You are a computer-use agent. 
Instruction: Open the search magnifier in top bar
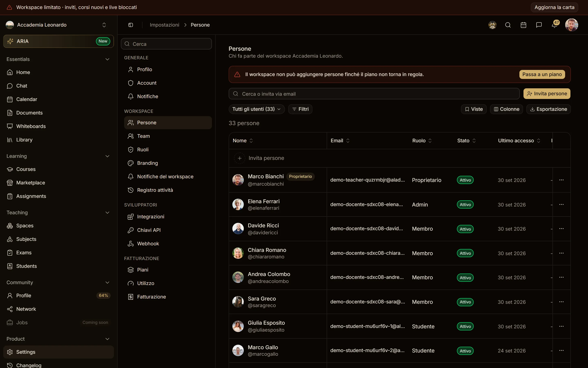click(508, 25)
